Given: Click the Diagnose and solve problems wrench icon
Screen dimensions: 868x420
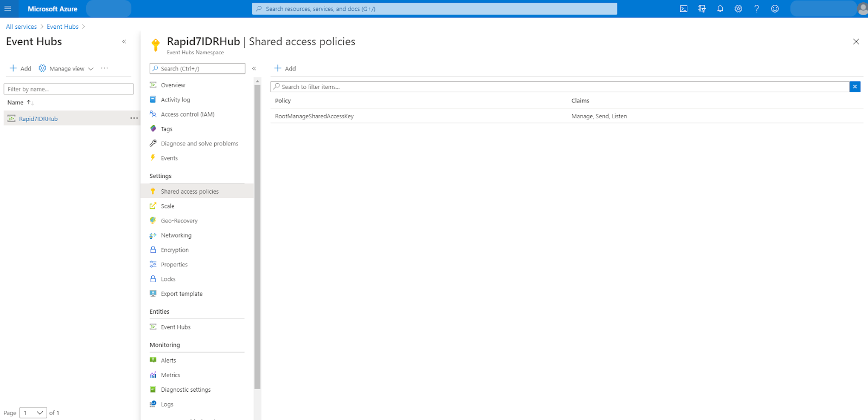Looking at the screenshot, I should tap(153, 143).
